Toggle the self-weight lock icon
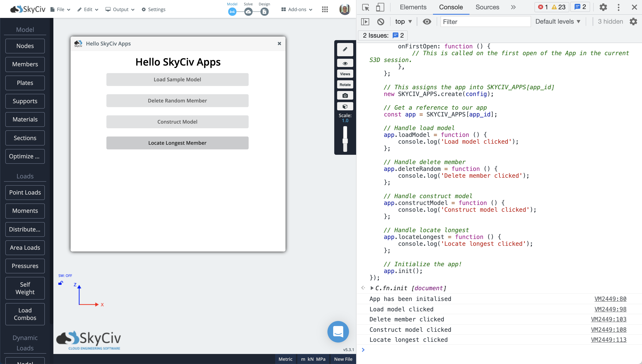Screen dimensions: 642x364 (x=61, y=283)
